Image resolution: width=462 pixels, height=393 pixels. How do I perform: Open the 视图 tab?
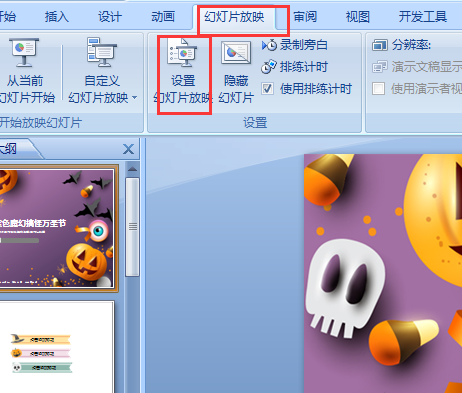tap(358, 16)
